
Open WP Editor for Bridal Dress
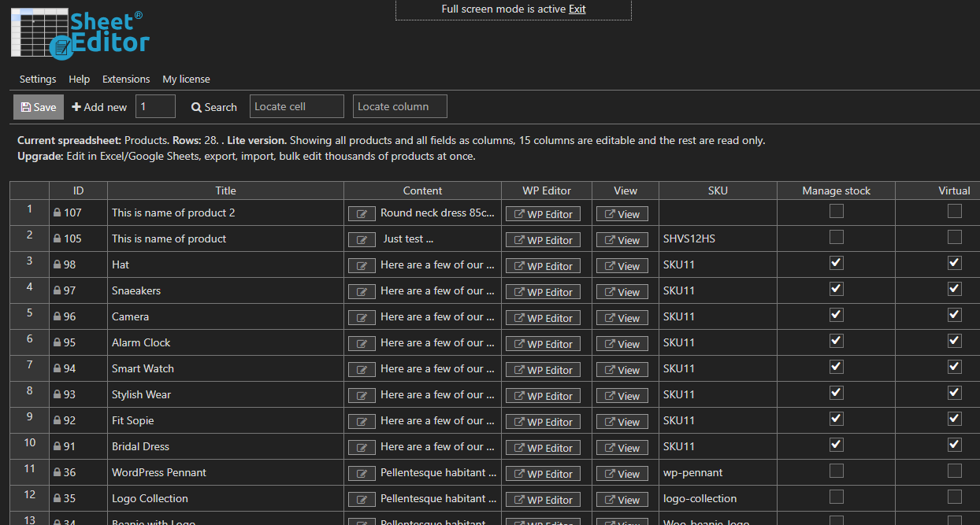tap(543, 448)
